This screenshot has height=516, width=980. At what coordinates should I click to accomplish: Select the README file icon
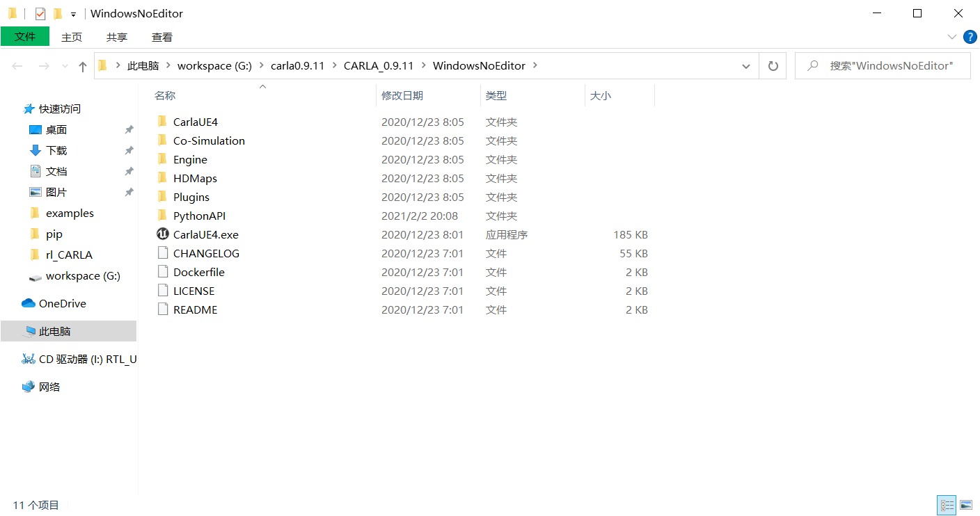coord(162,309)
